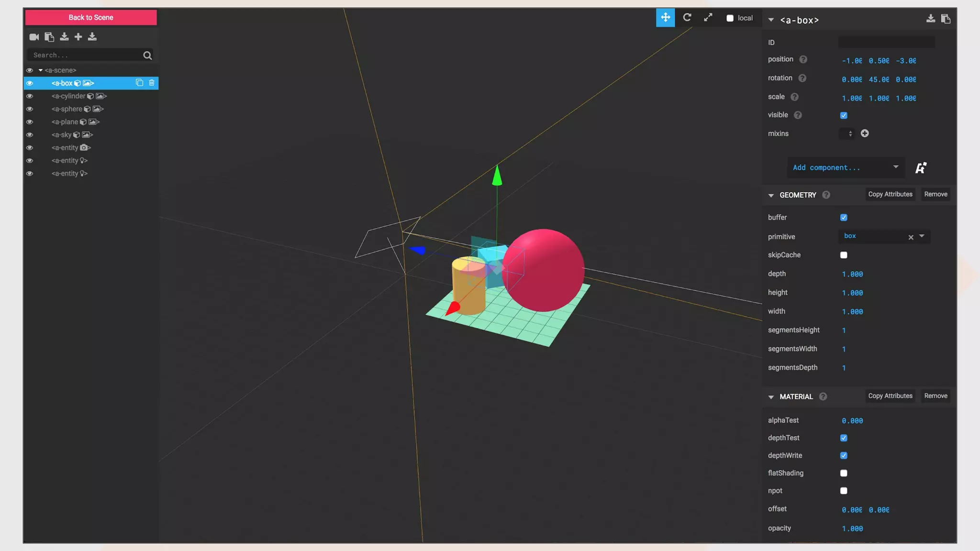The image size is (980, 551).
Task: Duplicate the a-box entity with clone icon
Action: (139, 83)
